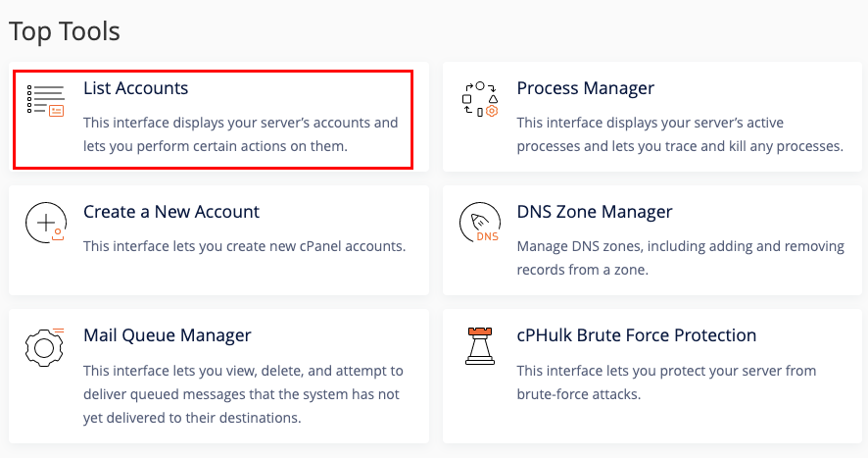
Task: Open the DNS Zone Manager title link
Action: pos(595,212)
